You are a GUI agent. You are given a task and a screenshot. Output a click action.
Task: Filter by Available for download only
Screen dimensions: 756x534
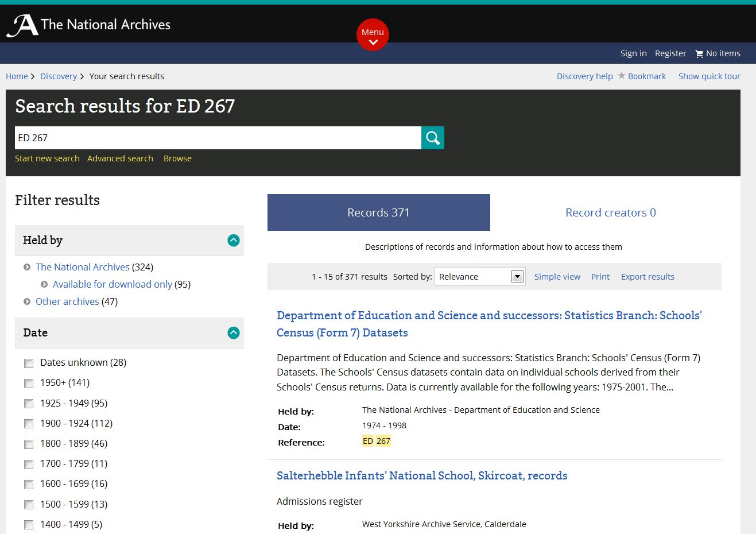[113, 284]
